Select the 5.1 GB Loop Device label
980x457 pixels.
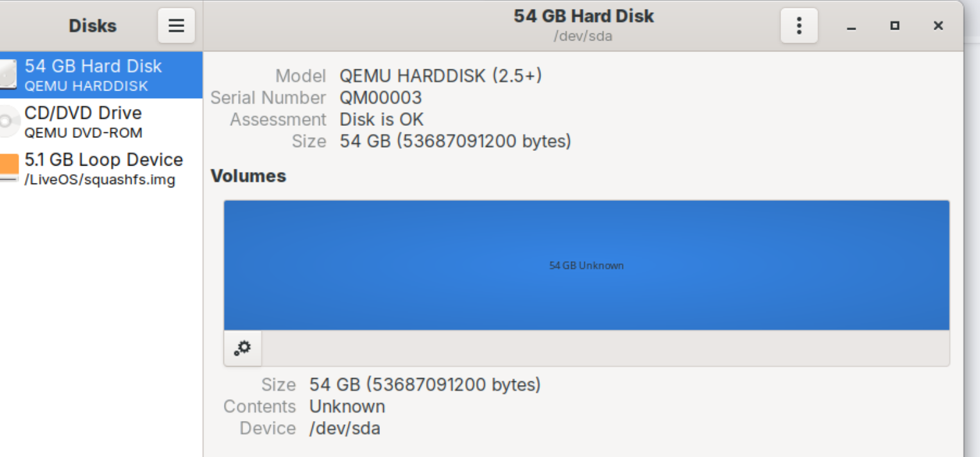[x=103, y=160]
